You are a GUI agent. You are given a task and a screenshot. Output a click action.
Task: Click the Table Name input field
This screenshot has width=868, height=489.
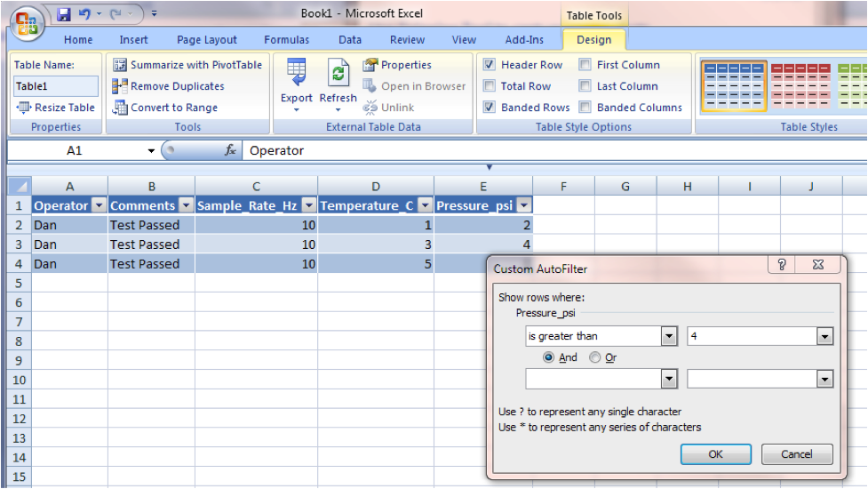point(55,86)
